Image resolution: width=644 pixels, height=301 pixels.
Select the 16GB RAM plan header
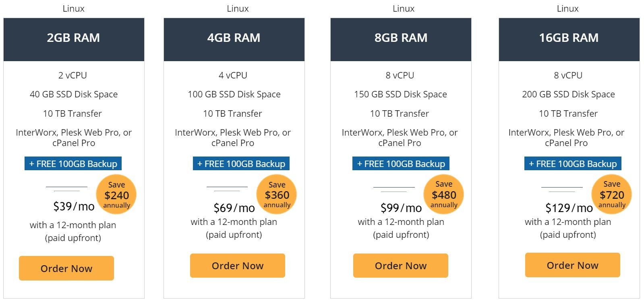(x=569, y=39)
